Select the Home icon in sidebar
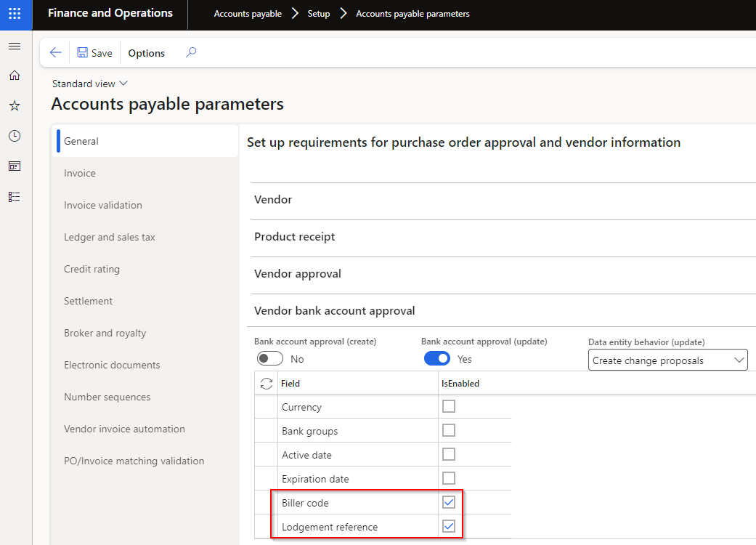The height and width of the screenshot is (545, 756). point(15,75)
